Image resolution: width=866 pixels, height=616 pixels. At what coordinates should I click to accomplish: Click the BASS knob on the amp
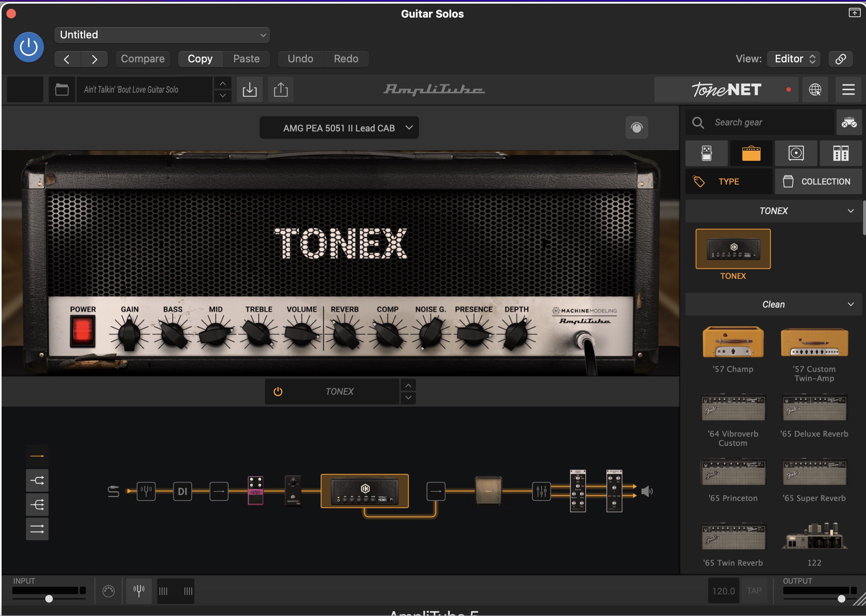[173, 333]
